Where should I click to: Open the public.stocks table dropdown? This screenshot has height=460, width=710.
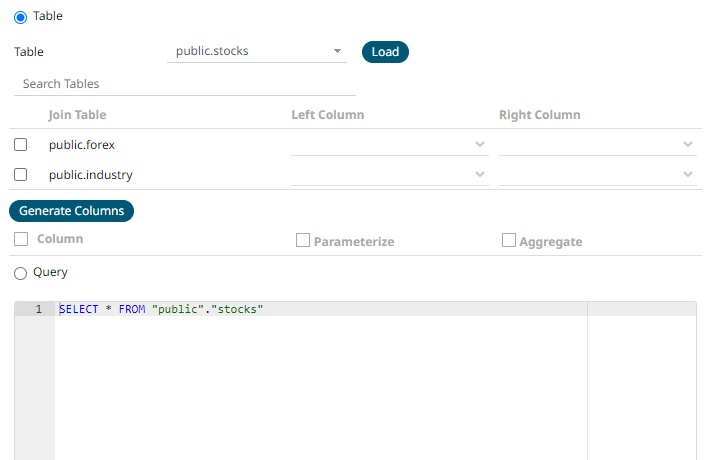256,51
